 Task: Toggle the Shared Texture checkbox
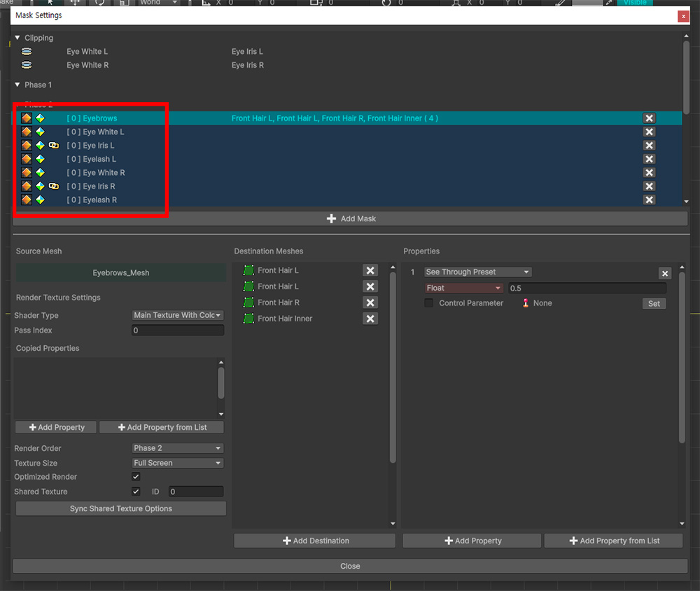pos(136,492)
